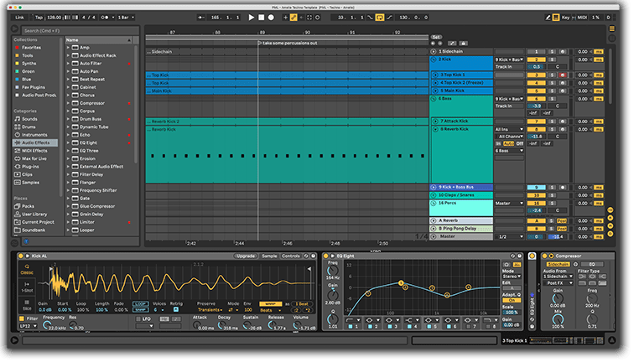Click the Link button
Image resolution: width=644 pixels, height=362 pixels.
pos(20,18)
